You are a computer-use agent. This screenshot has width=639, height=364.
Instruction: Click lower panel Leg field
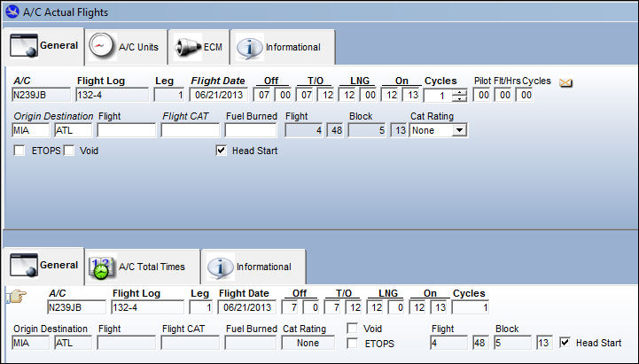201,307
